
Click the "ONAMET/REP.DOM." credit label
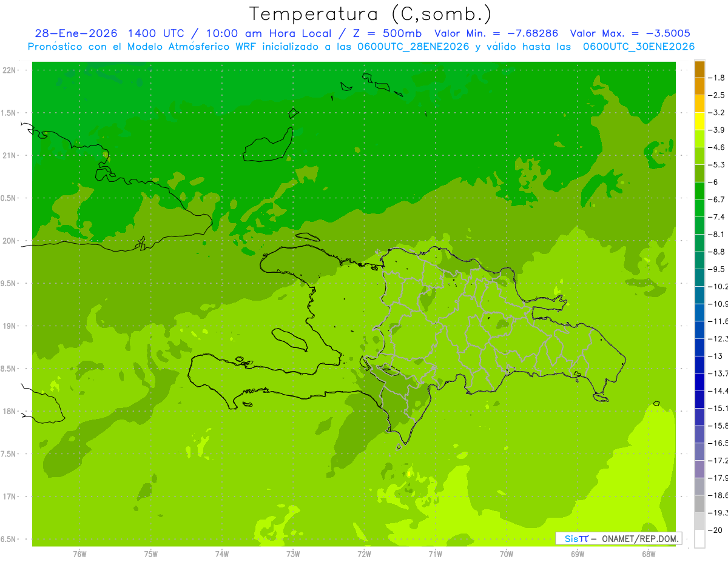(639, 538)
